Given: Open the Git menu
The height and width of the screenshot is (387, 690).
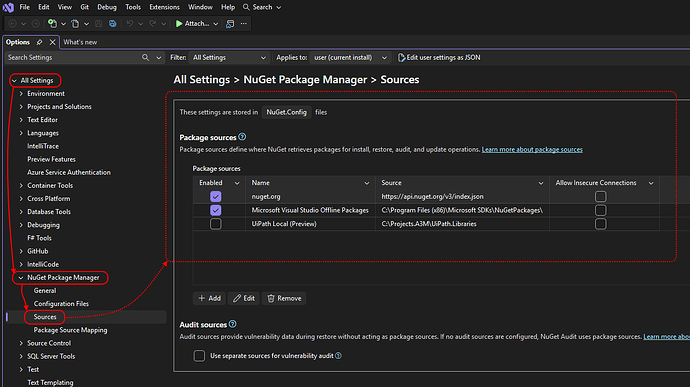Looking at the screenshot, I should coord(84,7).
